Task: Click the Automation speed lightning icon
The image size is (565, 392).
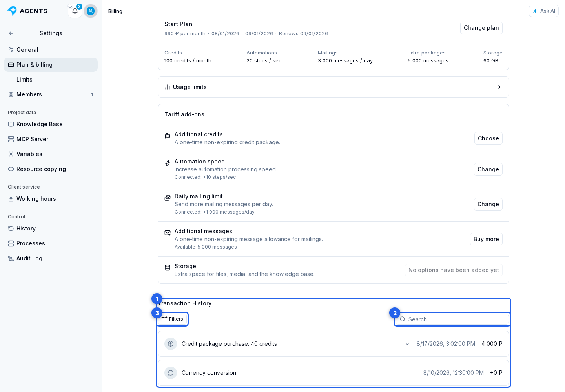Action: (168, 163)
